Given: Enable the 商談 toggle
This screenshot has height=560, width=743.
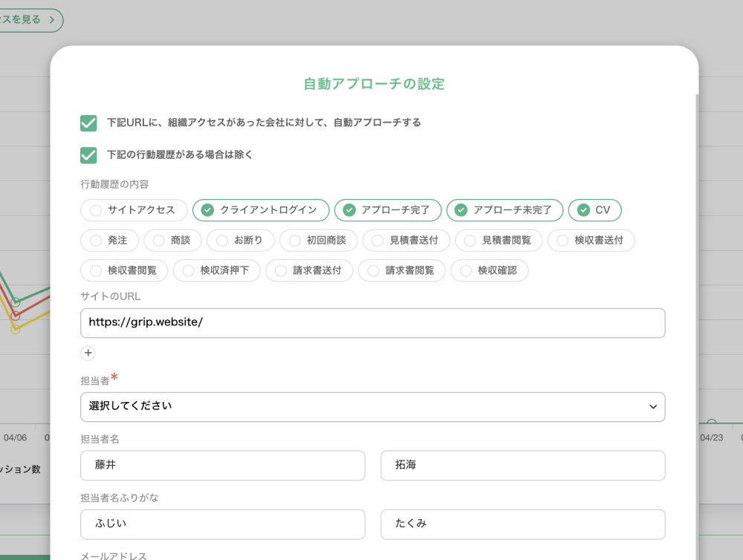Looking at the screenshot, I should (x=173, y=240).
